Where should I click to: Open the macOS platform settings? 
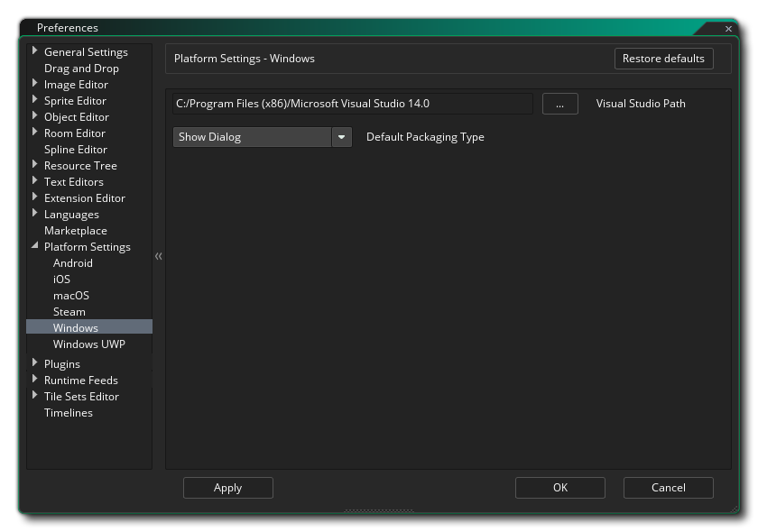[x=71, y=296]
